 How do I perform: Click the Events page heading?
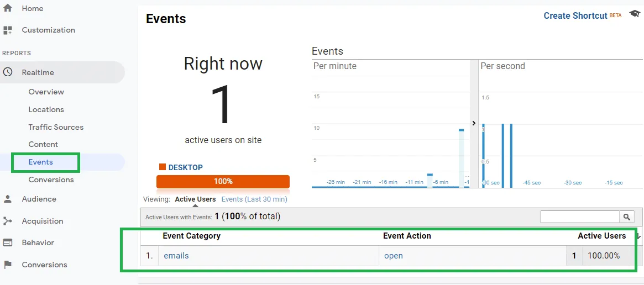click(x=166, y=18)
